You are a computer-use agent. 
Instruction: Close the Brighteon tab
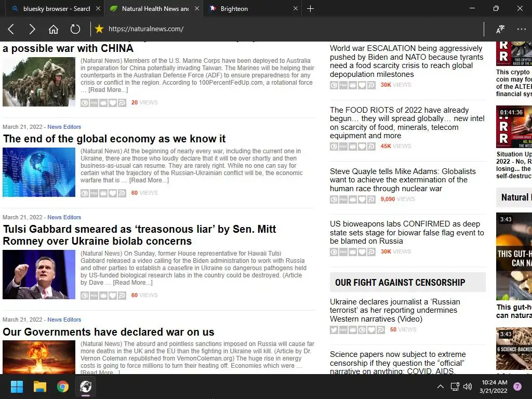coord(296,8)
